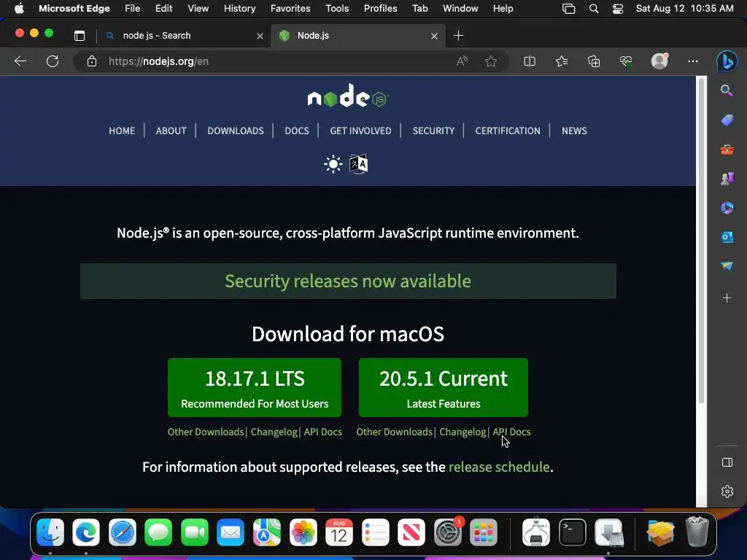Go back to the previous page
This screenshot has height=560, width=747.
coord(20,61)
